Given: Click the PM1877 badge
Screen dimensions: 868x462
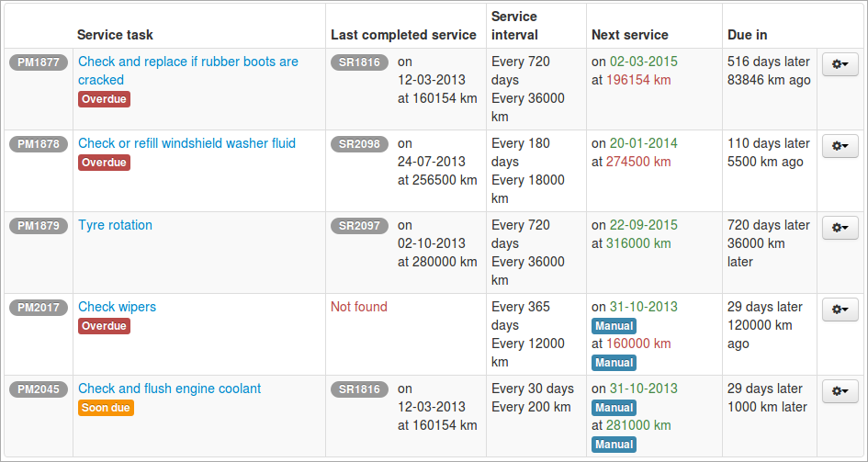Looking at the screenshot, I should (x=39, y=62).
